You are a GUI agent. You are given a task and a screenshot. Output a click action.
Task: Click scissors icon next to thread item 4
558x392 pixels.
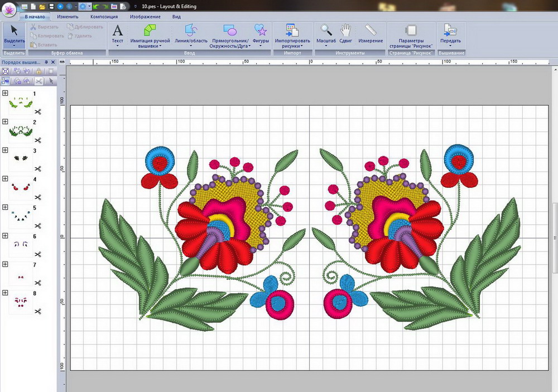point(38,197)
